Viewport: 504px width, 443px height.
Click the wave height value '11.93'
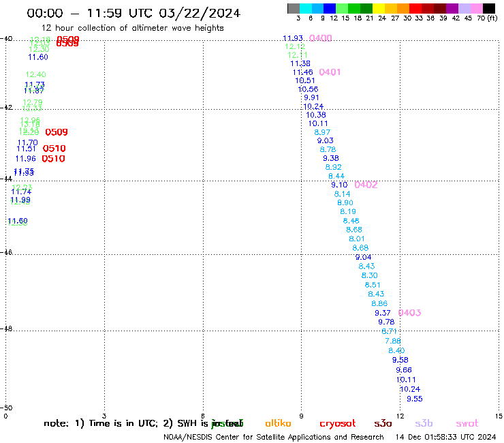292,38
